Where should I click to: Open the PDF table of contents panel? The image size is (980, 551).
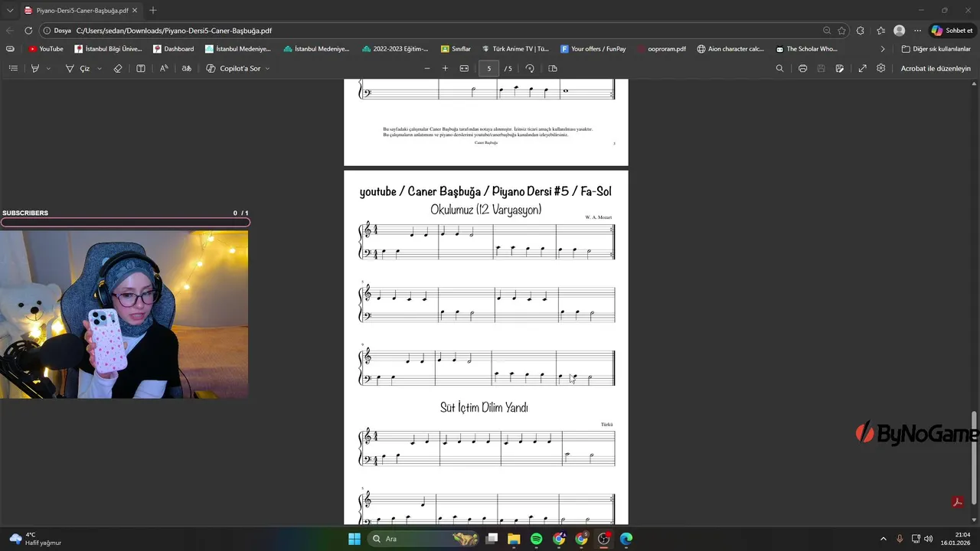click(x=13, y=68)
